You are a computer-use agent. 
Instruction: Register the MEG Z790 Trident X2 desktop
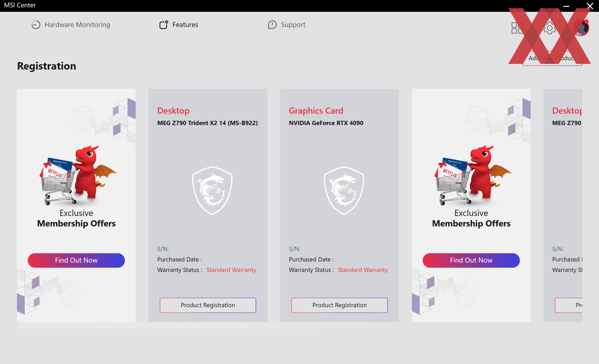point(208,305)
